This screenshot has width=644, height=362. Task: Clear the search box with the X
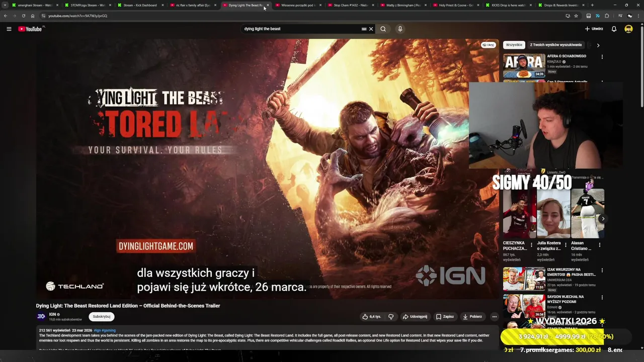371,29
